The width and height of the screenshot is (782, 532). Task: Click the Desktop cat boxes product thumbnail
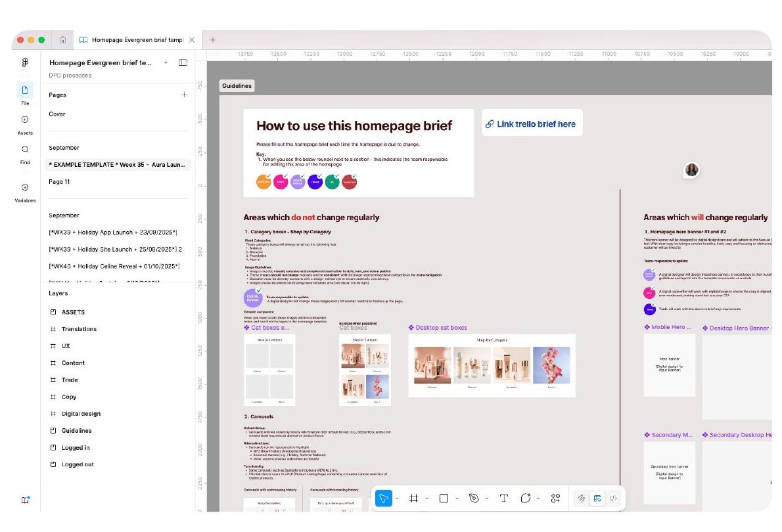click(x=492, y=366)
